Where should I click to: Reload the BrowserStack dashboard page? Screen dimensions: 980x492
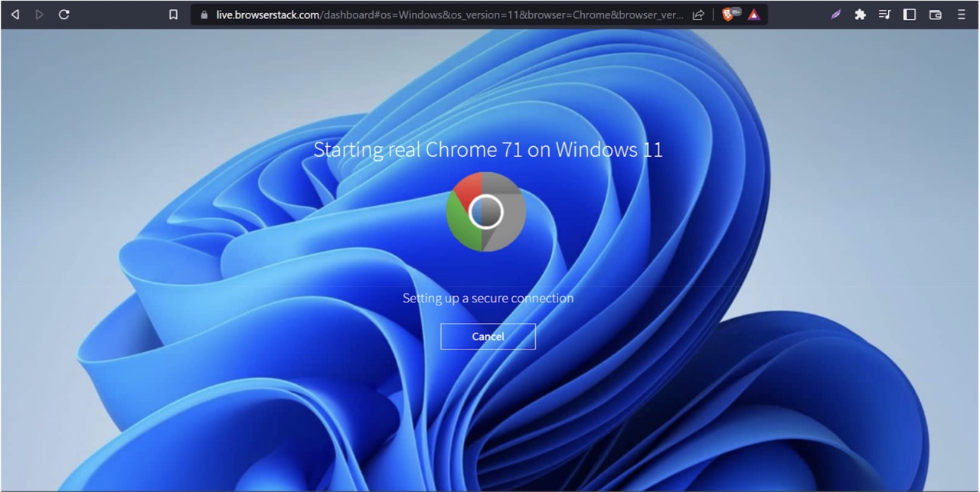click(64, 14)
